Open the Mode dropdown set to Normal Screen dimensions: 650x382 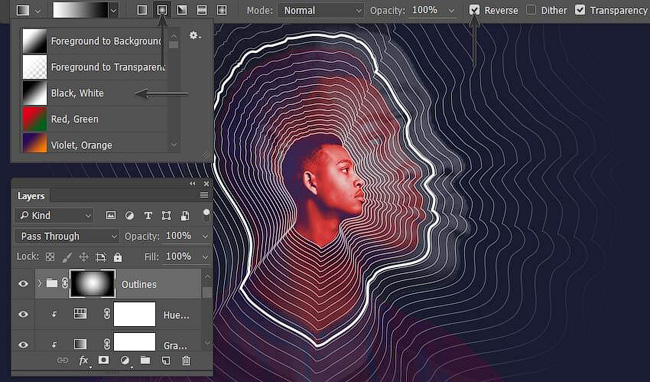[321, 10]
